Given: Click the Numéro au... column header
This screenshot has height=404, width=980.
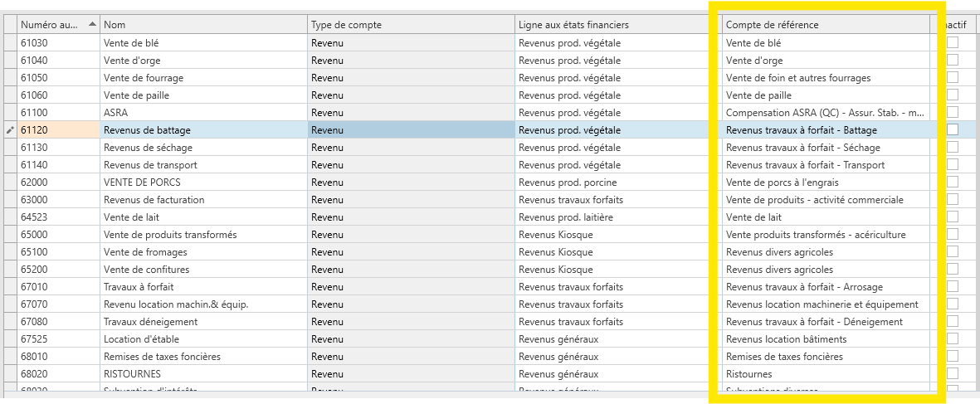Looking at the screenshot, I should [58, 24].
